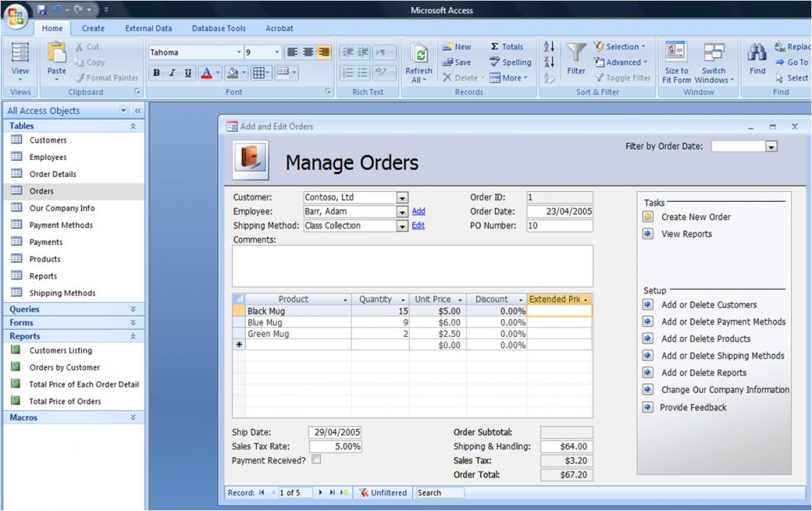Save using the Quick Access floppy icon
The height and width of the screenshot is (511, 812).
point(42,10)
